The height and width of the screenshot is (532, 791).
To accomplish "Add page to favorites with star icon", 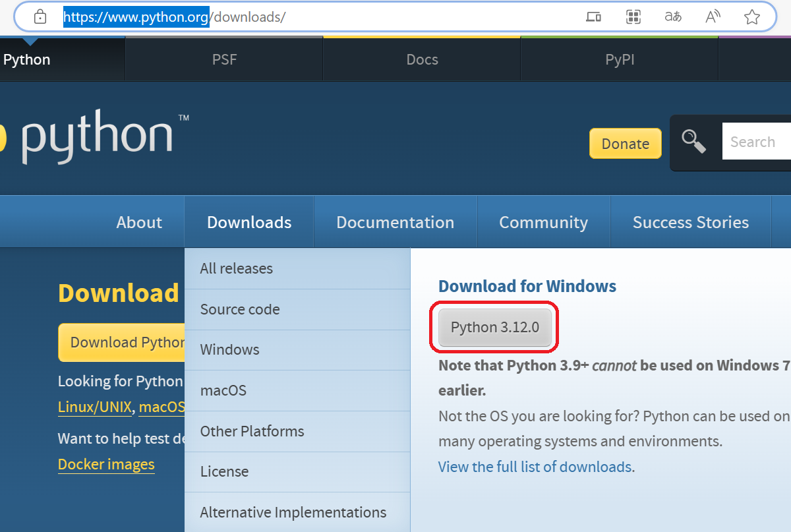I will tap(752, 17).
